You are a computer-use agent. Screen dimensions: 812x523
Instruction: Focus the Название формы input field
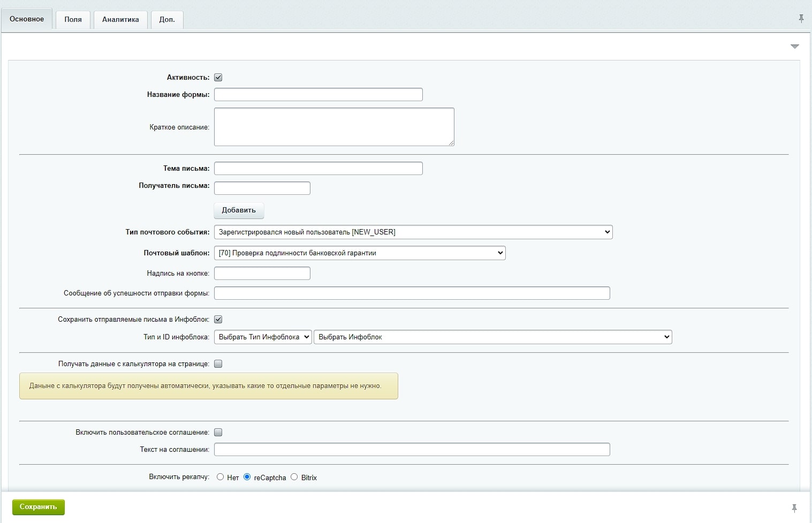(x=318, y=95)
